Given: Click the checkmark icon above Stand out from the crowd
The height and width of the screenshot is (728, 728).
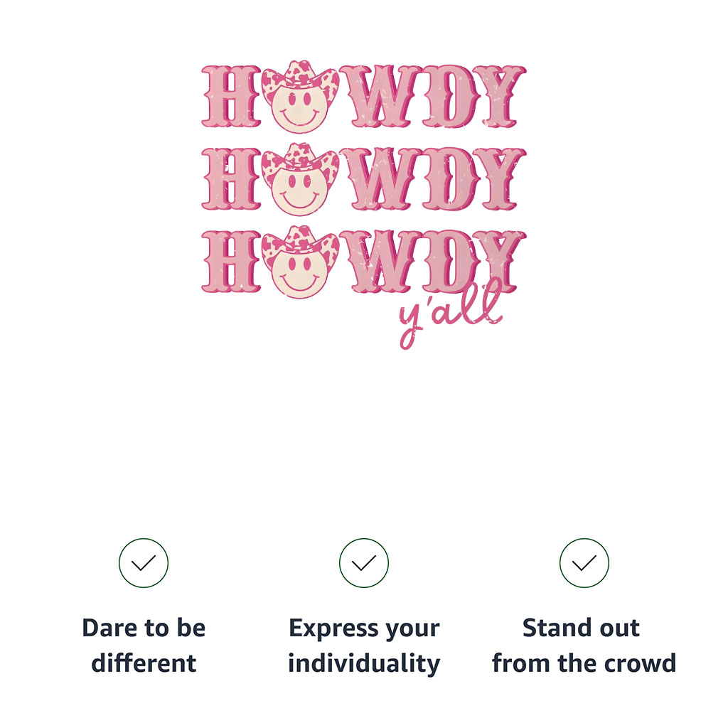Looking at the screenshot, I should click(584, 563).
